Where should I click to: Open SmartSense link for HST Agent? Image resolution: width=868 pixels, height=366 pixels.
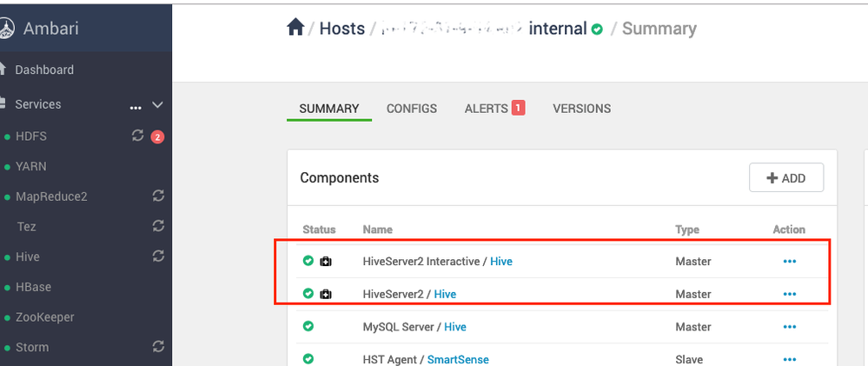pyautogui.click(x=463, y=359)
